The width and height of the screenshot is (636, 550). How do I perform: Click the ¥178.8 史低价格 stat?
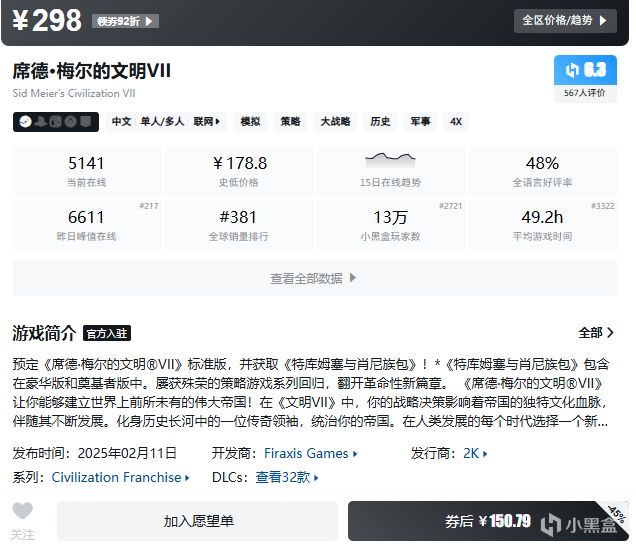point(238,171)
